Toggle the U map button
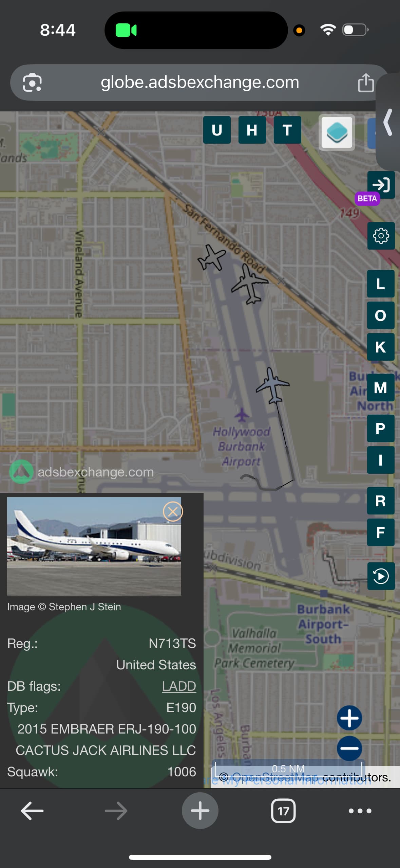This screenshot has height=868, width=400. (x=217, y=130)
